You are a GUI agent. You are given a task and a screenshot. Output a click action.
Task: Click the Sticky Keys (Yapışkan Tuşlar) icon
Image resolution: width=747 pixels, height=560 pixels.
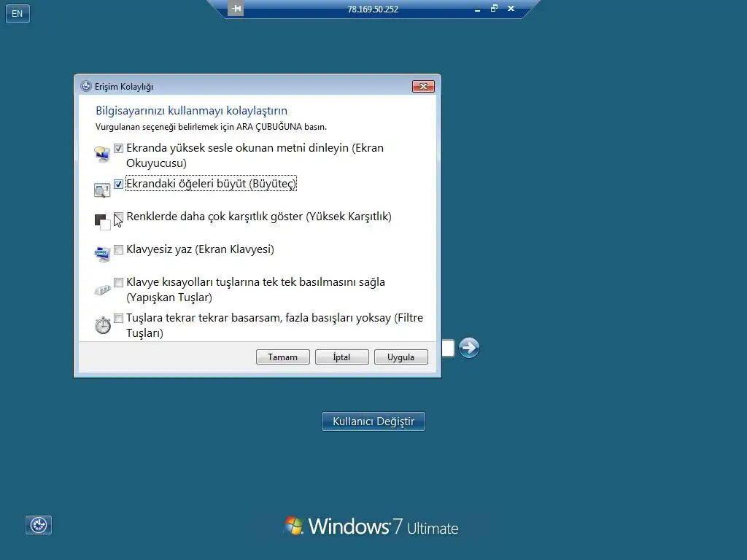click(102, 289)
